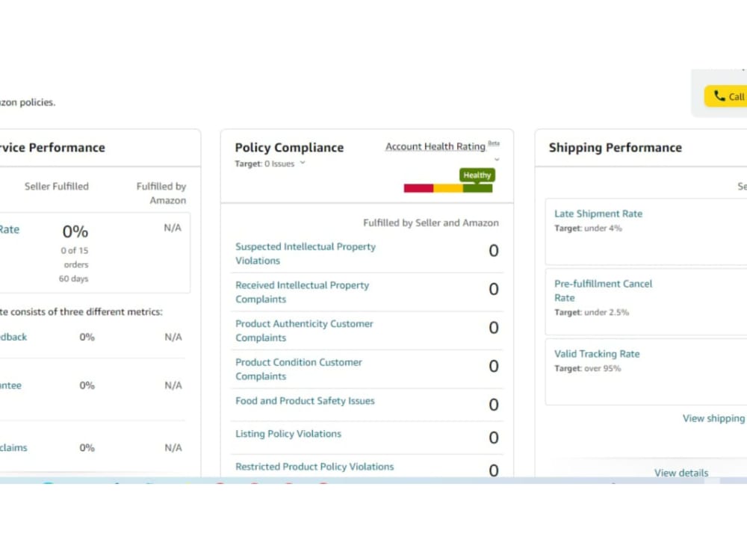Click count for Listing Policy Violations
Viewport: 747px width, 560px height.
[x=494, y=438]
